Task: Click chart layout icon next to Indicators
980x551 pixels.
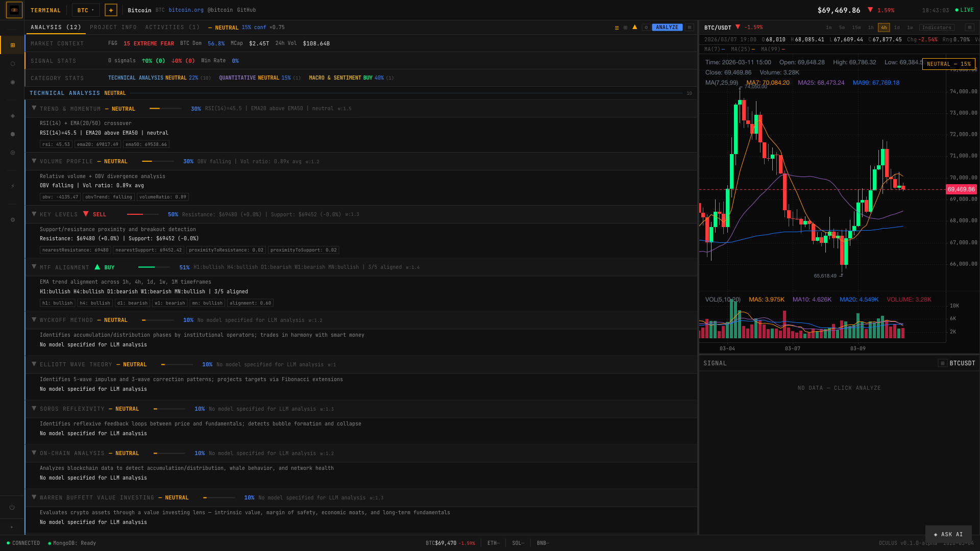Action: 969,28
